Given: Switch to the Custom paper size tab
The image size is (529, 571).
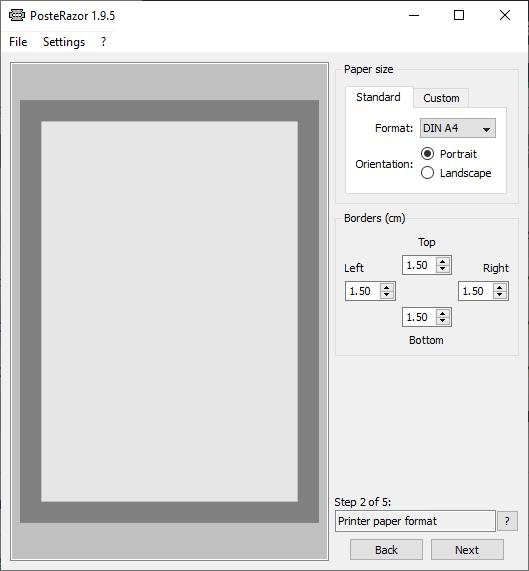Looking at the screenshot, I should pyautogui.click(x=441, y=98).
